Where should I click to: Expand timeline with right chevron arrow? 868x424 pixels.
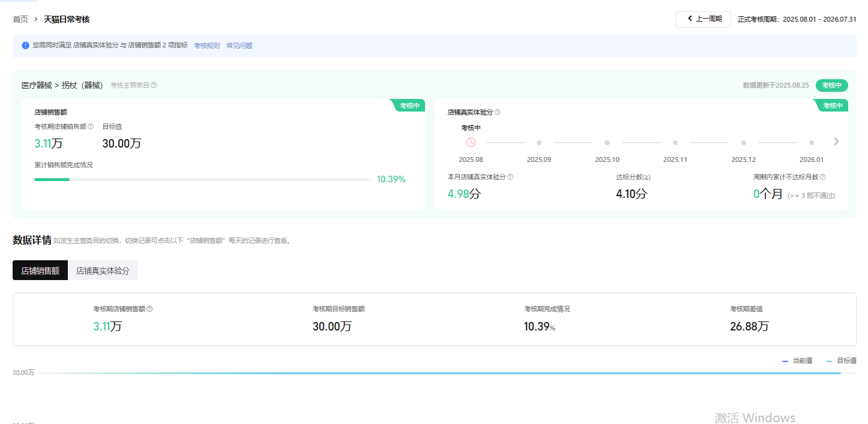[836, 142]
